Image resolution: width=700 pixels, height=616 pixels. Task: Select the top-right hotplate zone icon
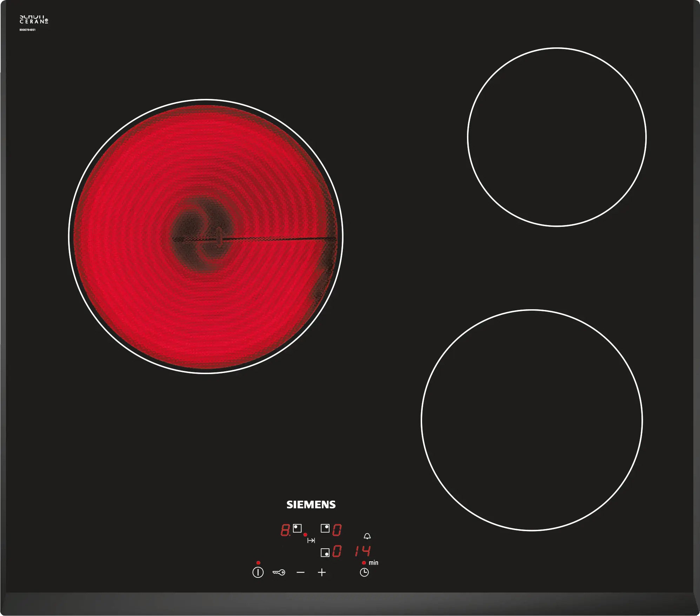coord(325,528)
